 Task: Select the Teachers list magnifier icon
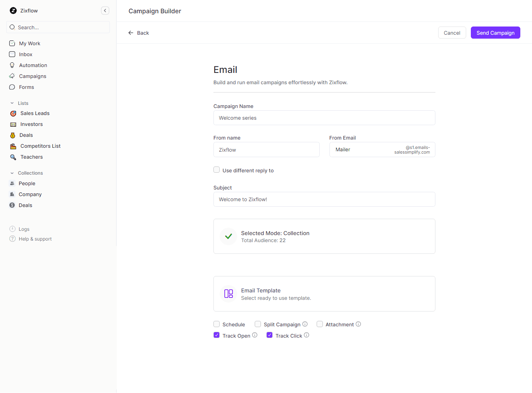pyautogui.click(x=13, y=157)
